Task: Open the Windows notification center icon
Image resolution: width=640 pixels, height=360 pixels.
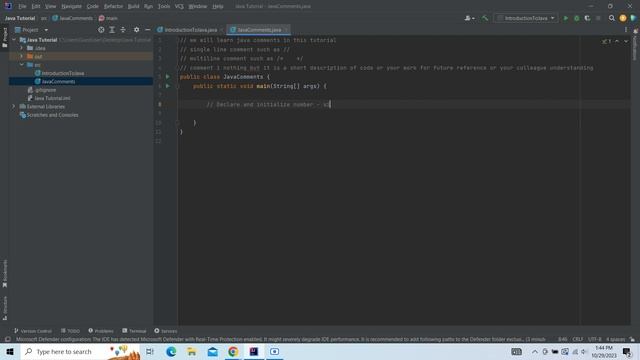Action: pos(627,351)
